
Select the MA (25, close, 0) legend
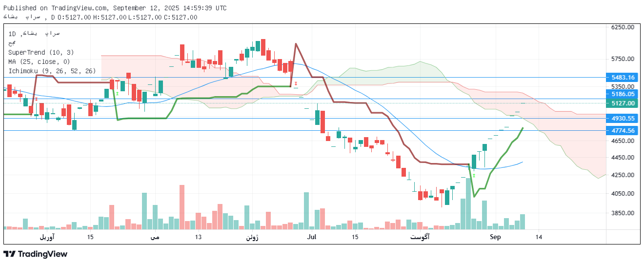[x=39, y=61]
